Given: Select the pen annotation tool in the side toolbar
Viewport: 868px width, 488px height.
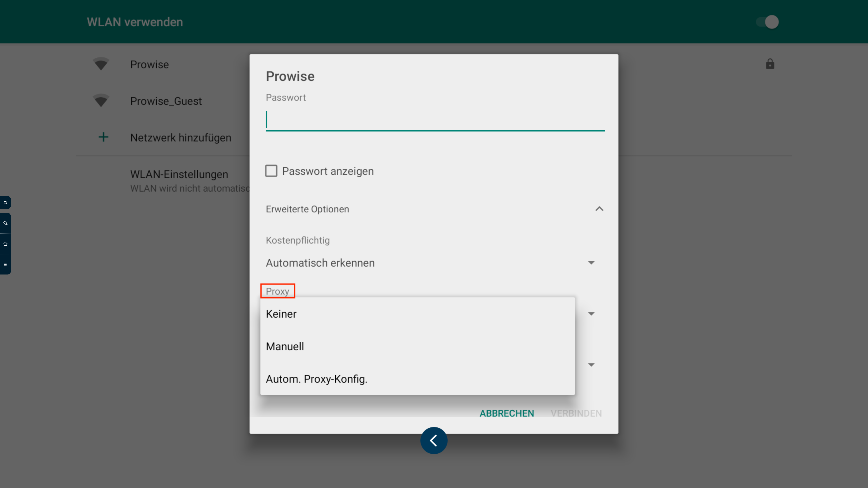Looking at the screenshot, I should point(5,223).
